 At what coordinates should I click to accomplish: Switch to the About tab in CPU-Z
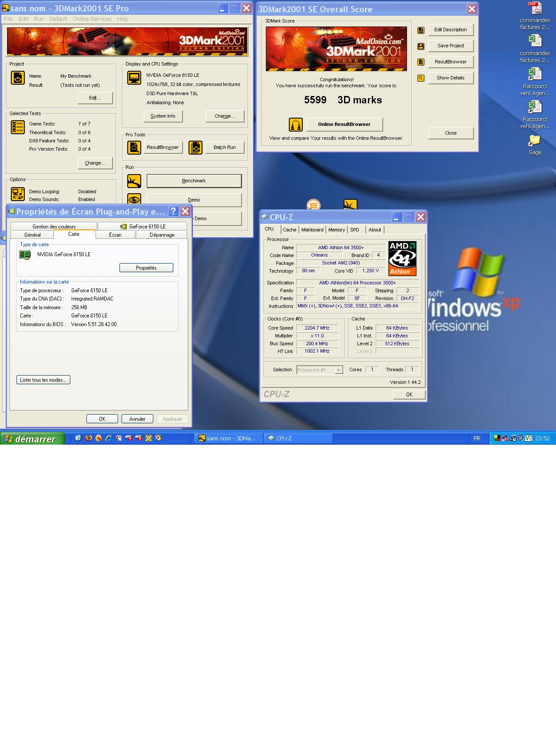(375, 230)
